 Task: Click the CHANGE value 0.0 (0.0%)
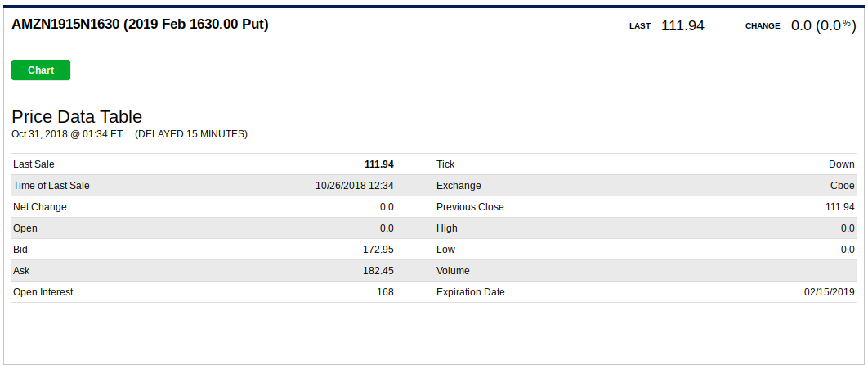point(824,25)
